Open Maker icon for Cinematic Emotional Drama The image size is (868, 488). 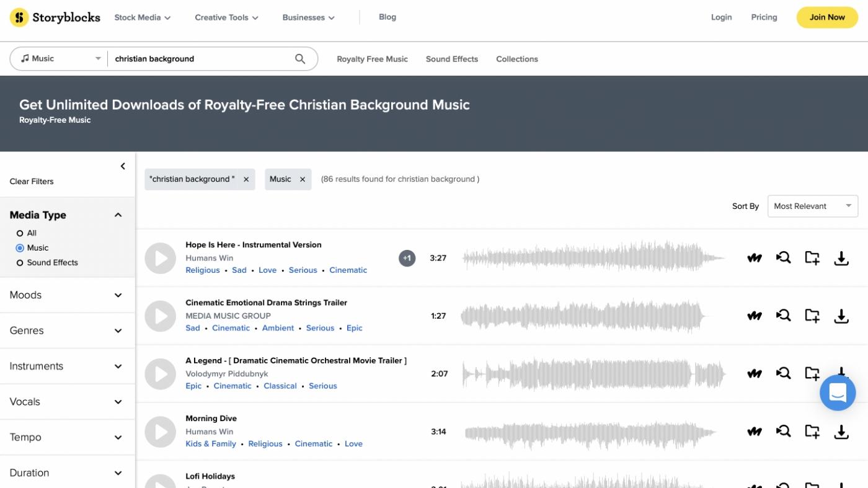(x=755, y=316)
